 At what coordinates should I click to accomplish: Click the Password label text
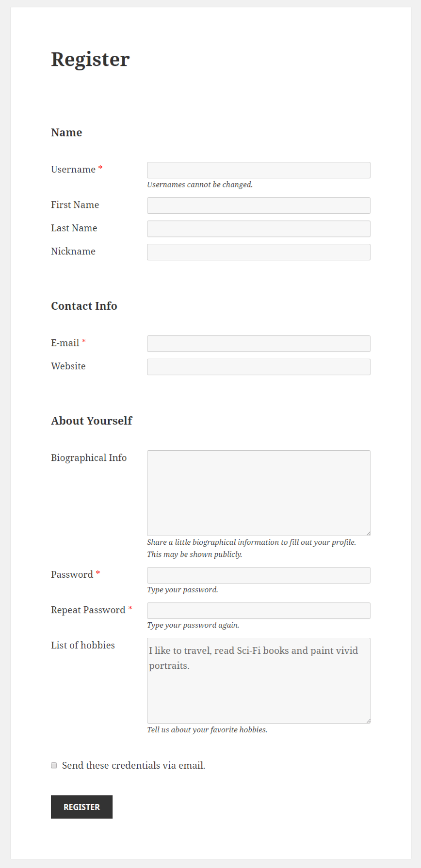[72, 574]
